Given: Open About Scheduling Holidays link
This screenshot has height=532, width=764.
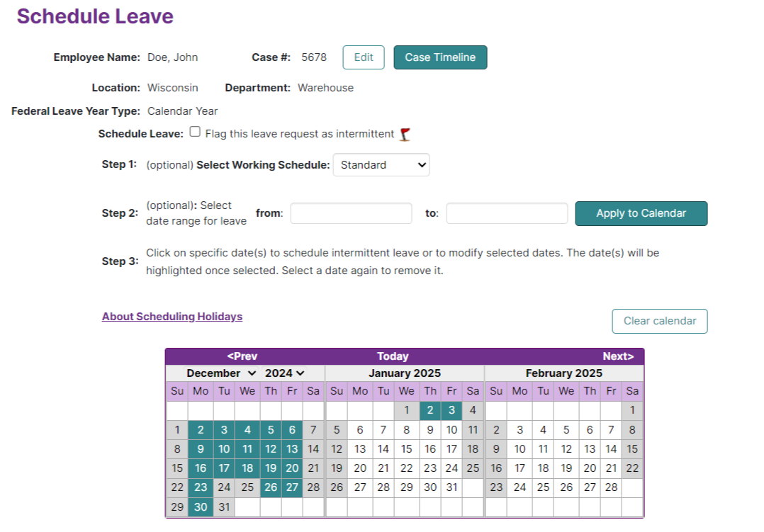Looking at the screenshot, I should [172, 317].
